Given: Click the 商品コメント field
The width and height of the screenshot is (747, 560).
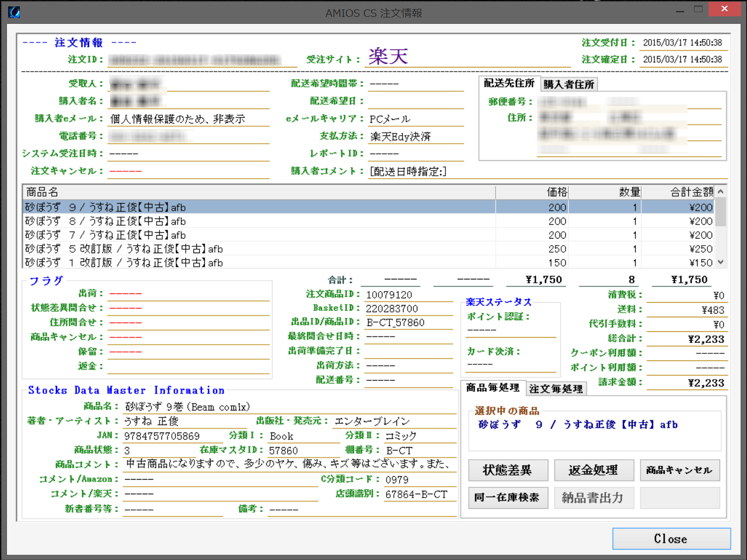Looking at the screenshot, I should click(290, 464).
